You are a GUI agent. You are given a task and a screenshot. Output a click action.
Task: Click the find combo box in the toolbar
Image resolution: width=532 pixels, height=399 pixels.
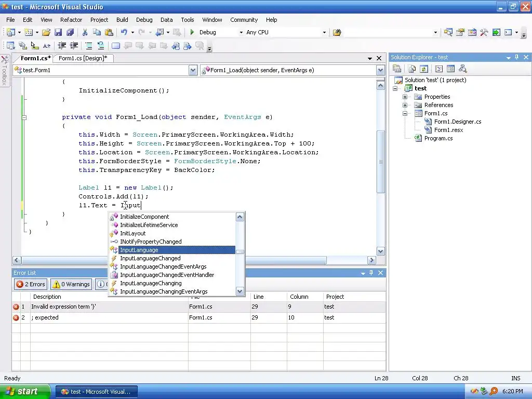click(x=391, y=32)
